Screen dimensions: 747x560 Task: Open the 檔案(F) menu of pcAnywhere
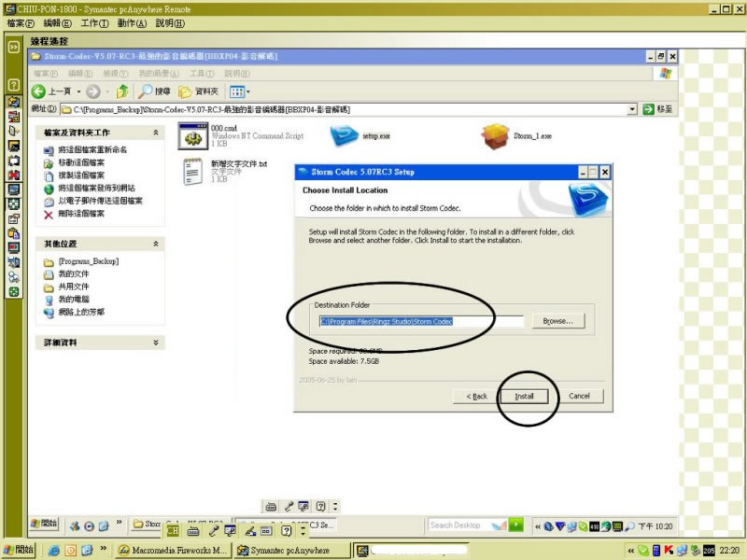(x=21, y=23)
